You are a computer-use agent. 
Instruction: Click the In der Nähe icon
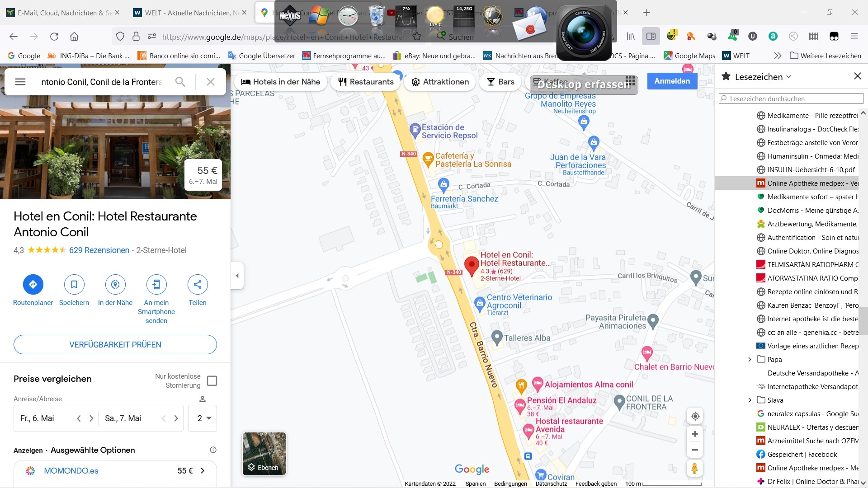point(115,284)
